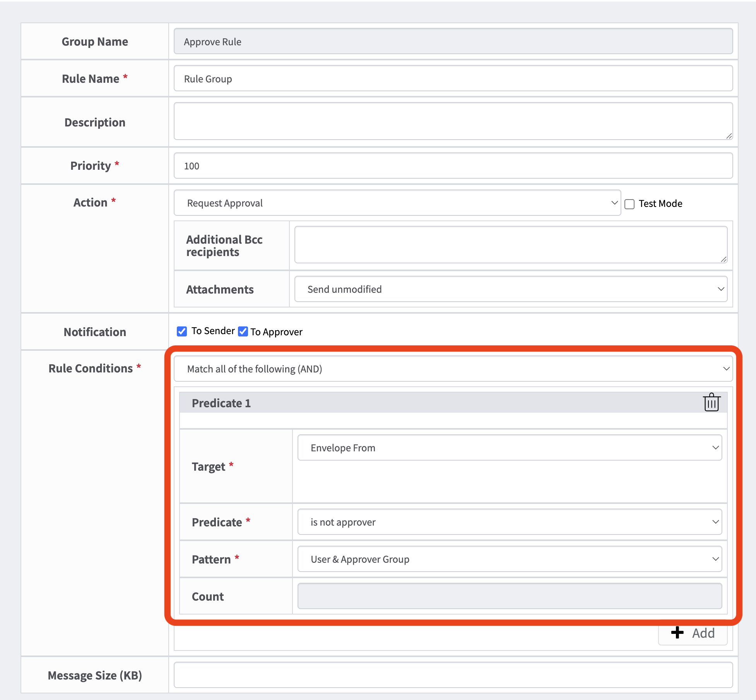Click the Pattern label
The image size is (756, 700).
(211, 559)
